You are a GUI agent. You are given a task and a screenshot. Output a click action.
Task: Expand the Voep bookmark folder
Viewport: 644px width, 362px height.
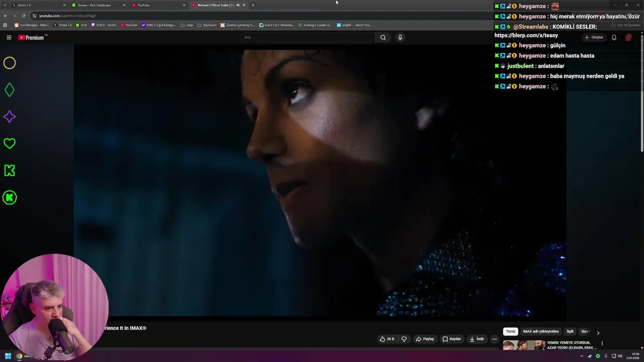pos(187,25)
